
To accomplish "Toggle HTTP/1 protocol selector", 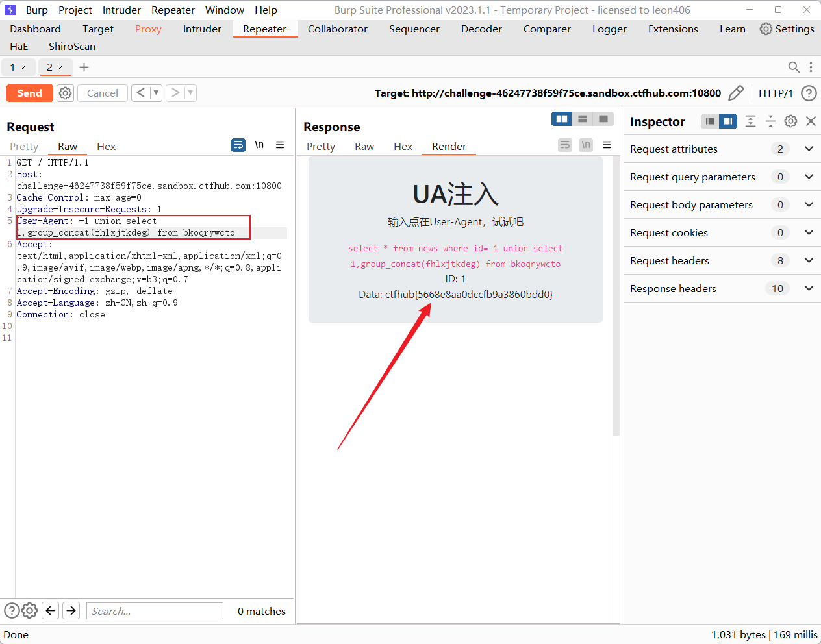I will 776,93.
